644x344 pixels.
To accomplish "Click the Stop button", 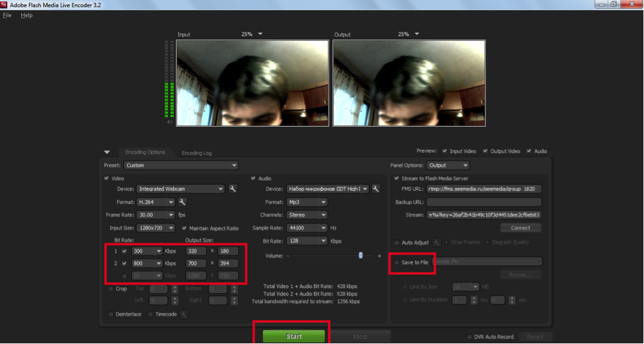I will point(360,336).
